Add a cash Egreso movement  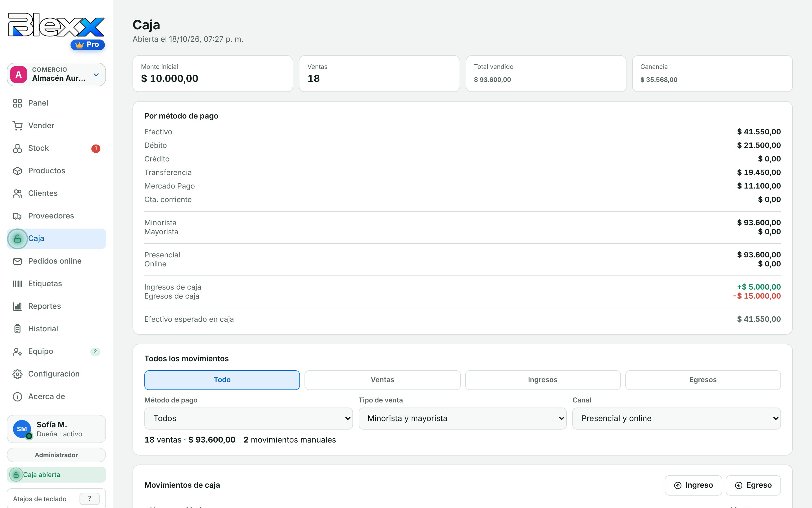(753, 485)
